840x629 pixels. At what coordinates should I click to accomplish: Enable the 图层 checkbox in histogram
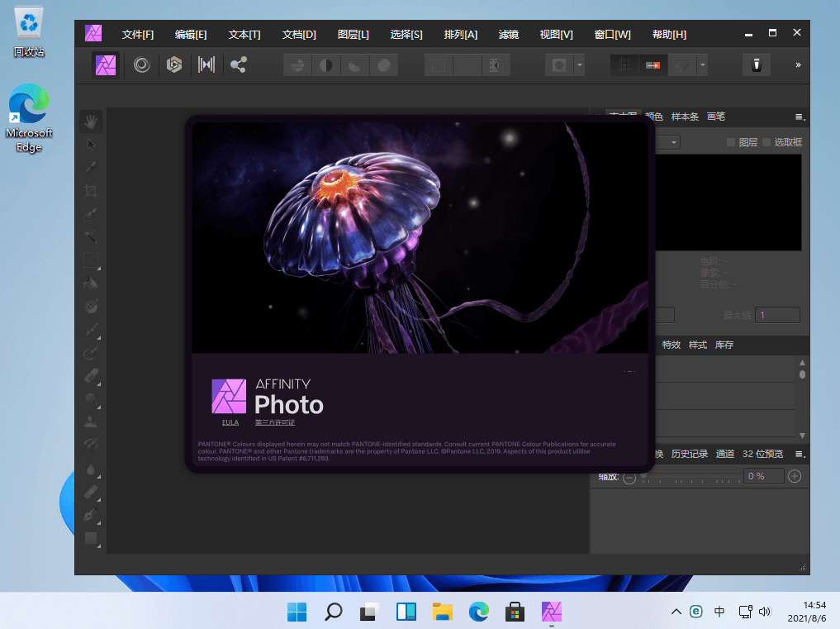[x=731, y=142]
